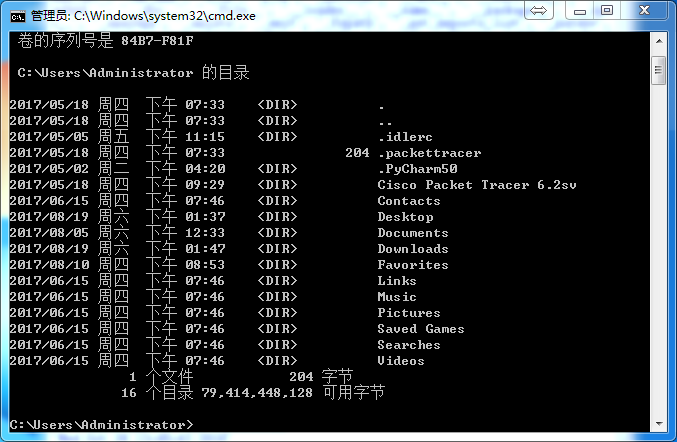
Task: Click the 'Documents' directory name
Action: click(413, 233)
